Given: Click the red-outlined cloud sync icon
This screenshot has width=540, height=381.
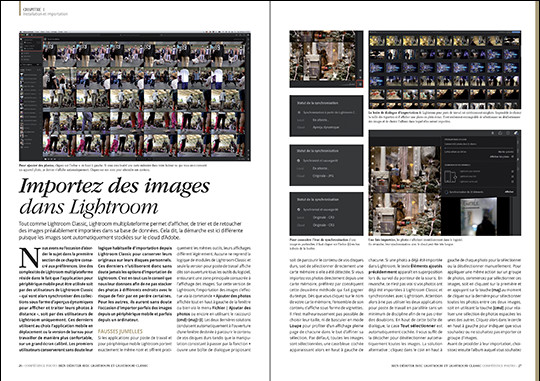Looking at the screenshot, I should (x=360, y=83).
